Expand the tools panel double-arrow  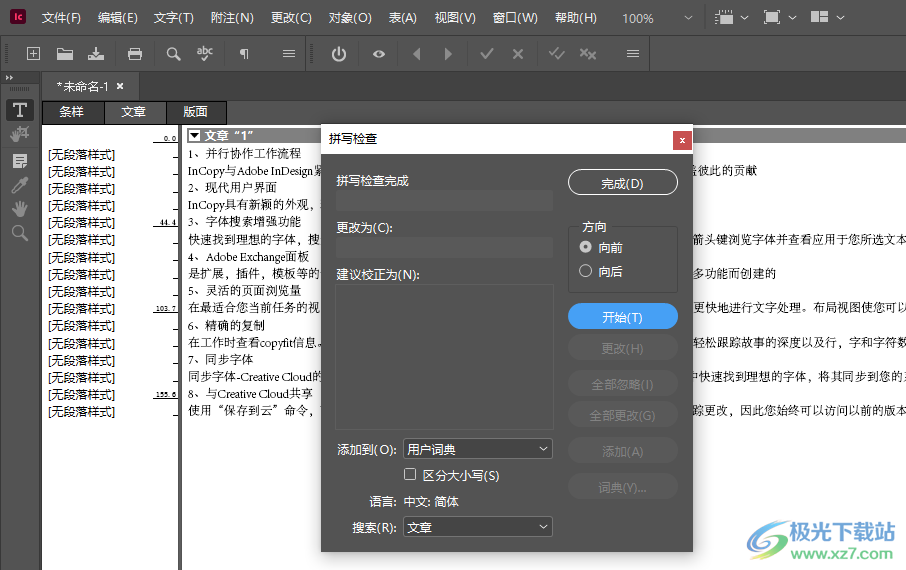tap(9, 77)
